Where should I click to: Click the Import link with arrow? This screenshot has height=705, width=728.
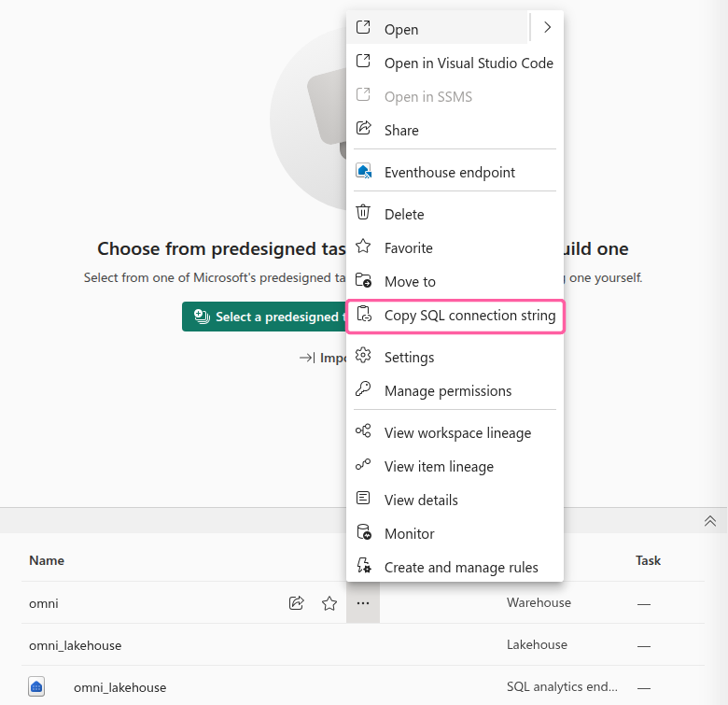tap(323, 358)
